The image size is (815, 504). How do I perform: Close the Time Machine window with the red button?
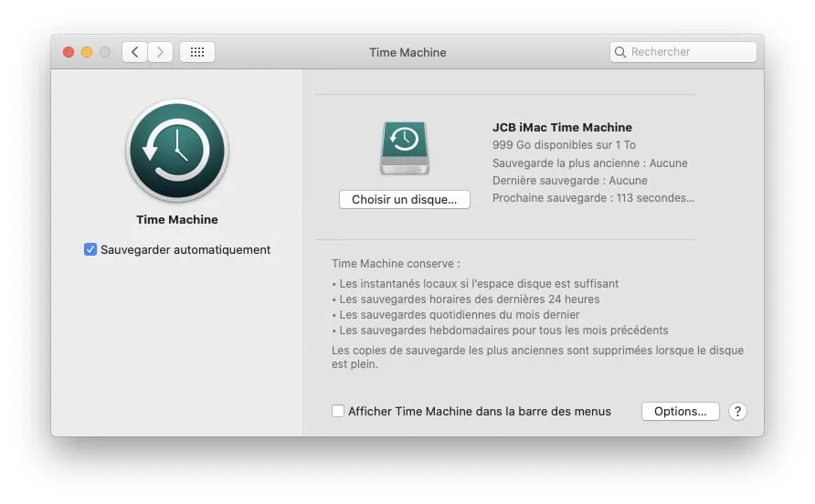click(x=69, y=52)
